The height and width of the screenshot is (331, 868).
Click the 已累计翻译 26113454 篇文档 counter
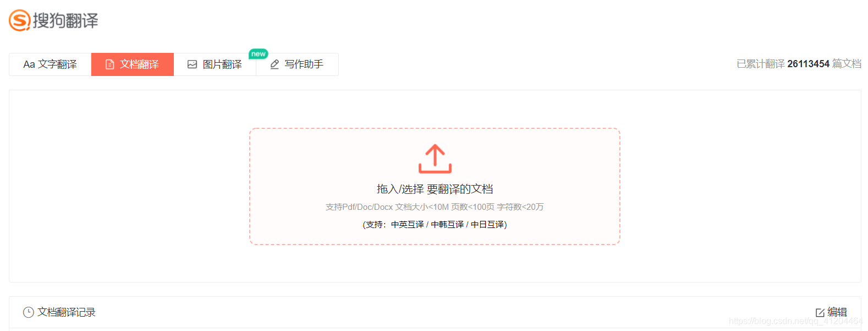[799, 64]
